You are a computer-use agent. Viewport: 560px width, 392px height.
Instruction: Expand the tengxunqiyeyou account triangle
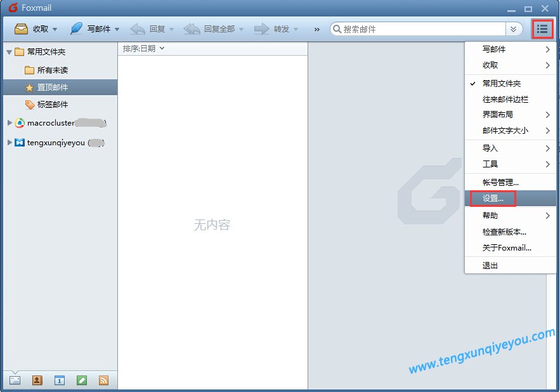[x=10, y=142]
